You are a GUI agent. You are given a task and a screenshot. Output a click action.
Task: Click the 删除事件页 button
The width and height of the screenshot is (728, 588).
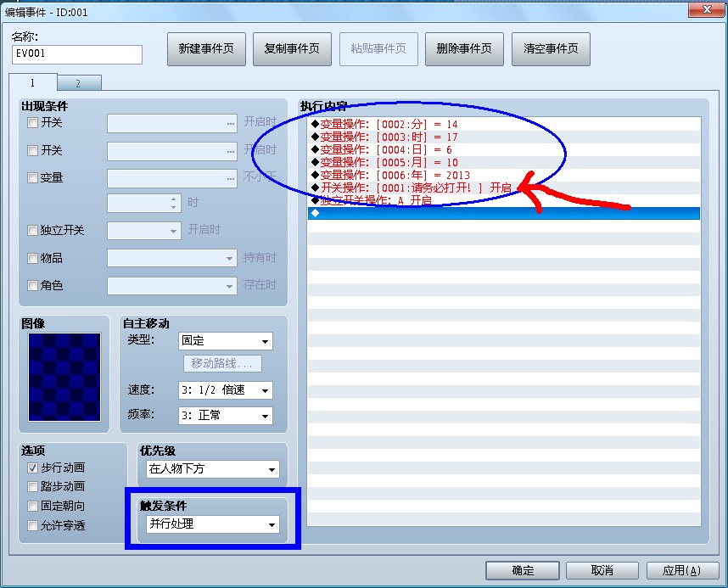[464, 48]
